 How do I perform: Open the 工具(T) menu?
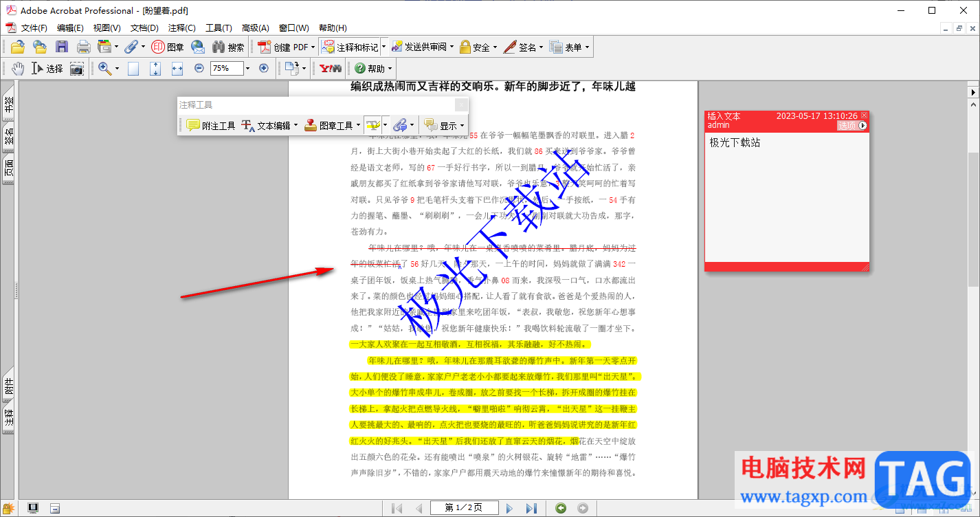pos(219,27)
